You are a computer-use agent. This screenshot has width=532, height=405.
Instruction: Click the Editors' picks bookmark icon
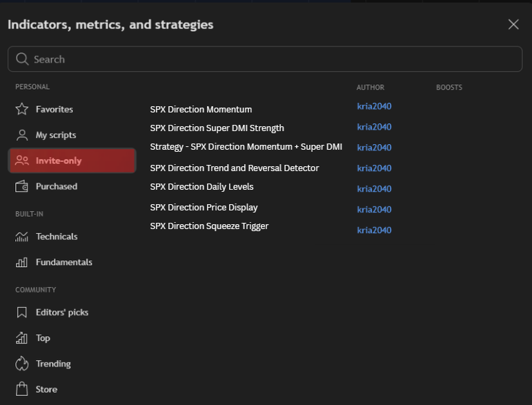point(22,313)
